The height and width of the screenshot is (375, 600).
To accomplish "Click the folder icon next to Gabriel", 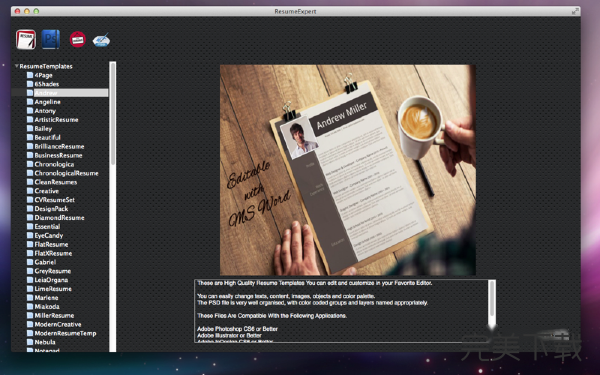I will tap(30, 262).
